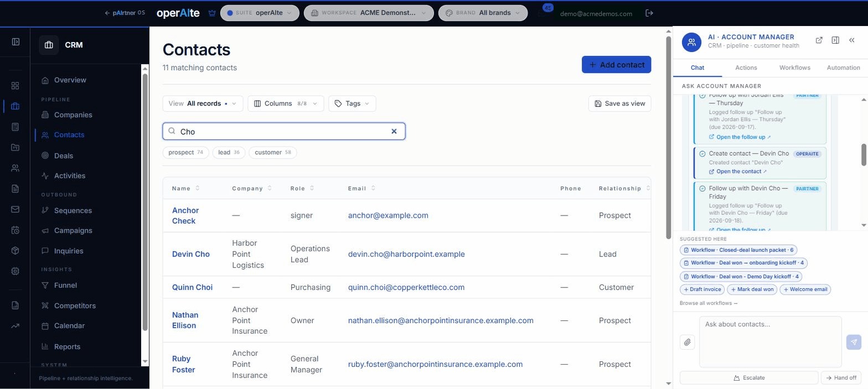This screenshot has height=389, width=868.
Task: Sort contacts by Company column
Action: [x=252, y=188]
